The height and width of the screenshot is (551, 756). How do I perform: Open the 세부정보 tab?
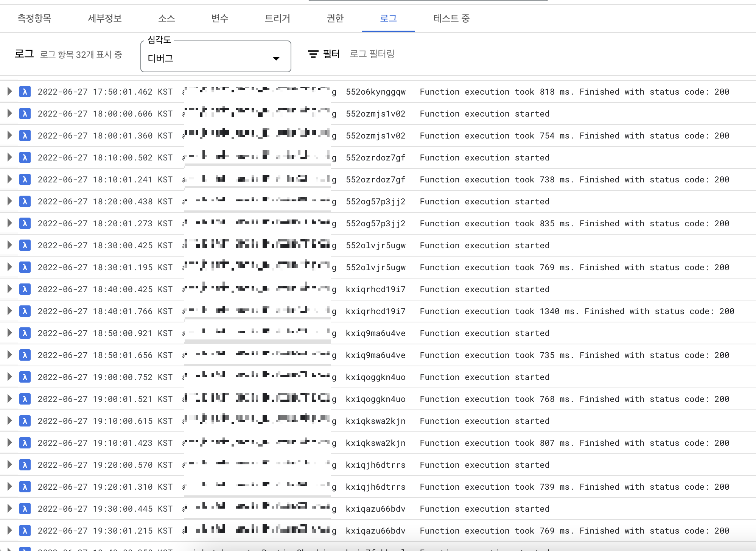tap(105, 18)
